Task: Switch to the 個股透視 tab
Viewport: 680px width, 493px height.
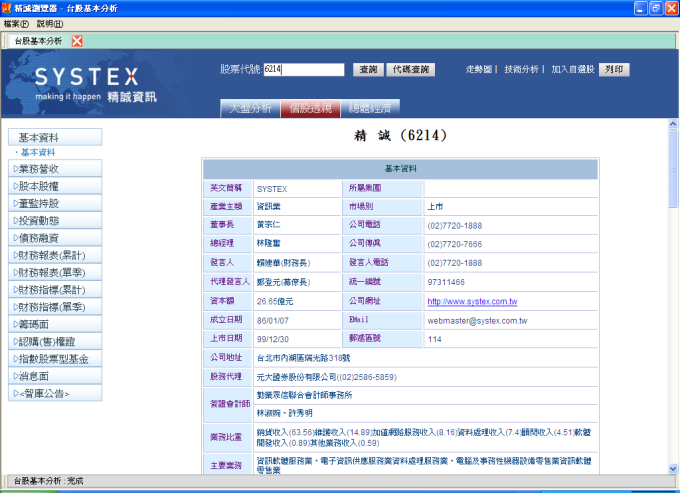Action: [311, 108]
